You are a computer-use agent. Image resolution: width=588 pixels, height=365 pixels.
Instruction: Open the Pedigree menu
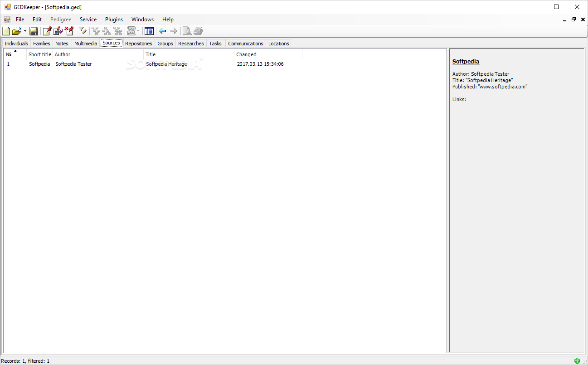(61, 19)
